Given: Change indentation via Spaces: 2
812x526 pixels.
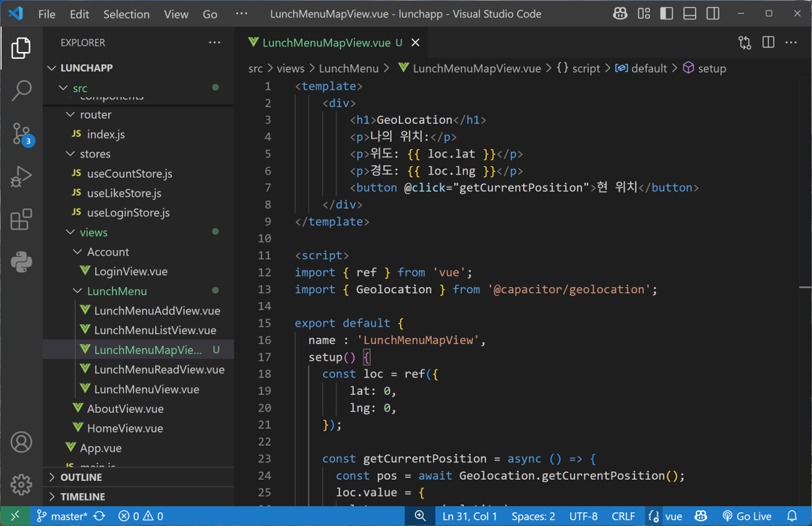Looking at the screenshot, I should tap(533, 516).
